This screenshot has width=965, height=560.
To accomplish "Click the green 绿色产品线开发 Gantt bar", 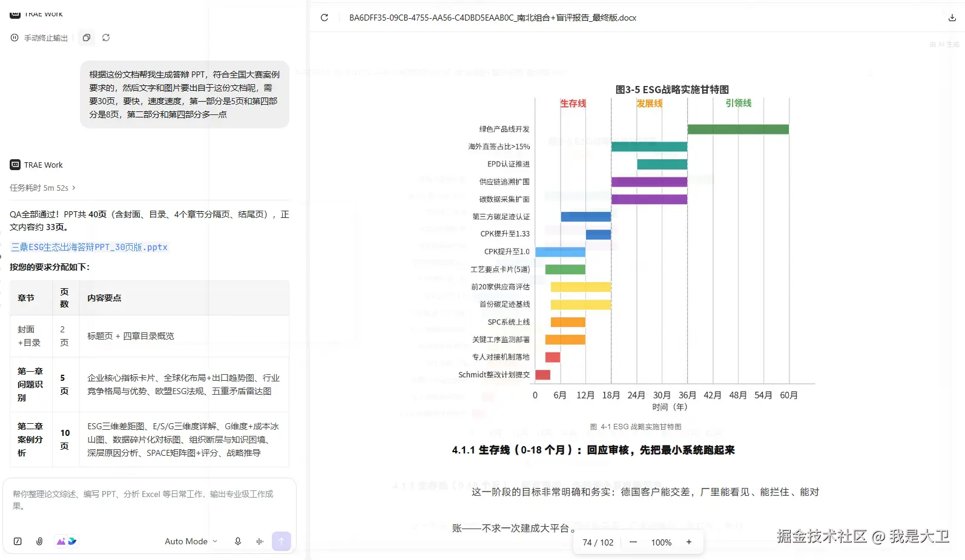I will pyautogui.click(x=738, y=129).
